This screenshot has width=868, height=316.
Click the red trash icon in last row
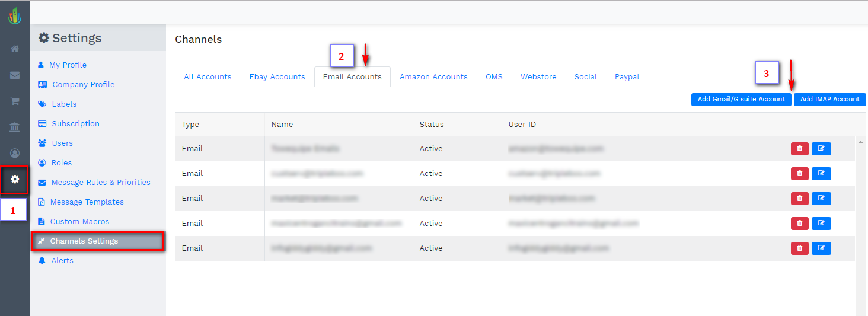coord(799,248)
